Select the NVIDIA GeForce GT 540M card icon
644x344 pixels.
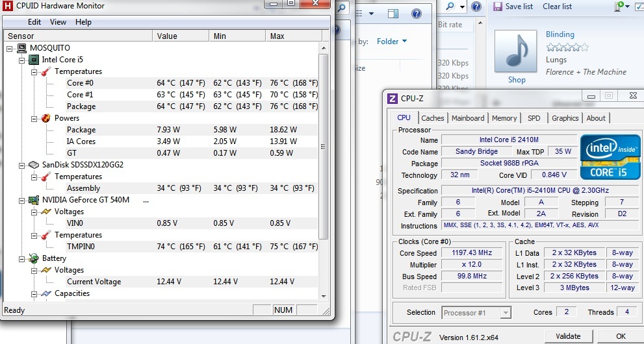click(33, 200)
